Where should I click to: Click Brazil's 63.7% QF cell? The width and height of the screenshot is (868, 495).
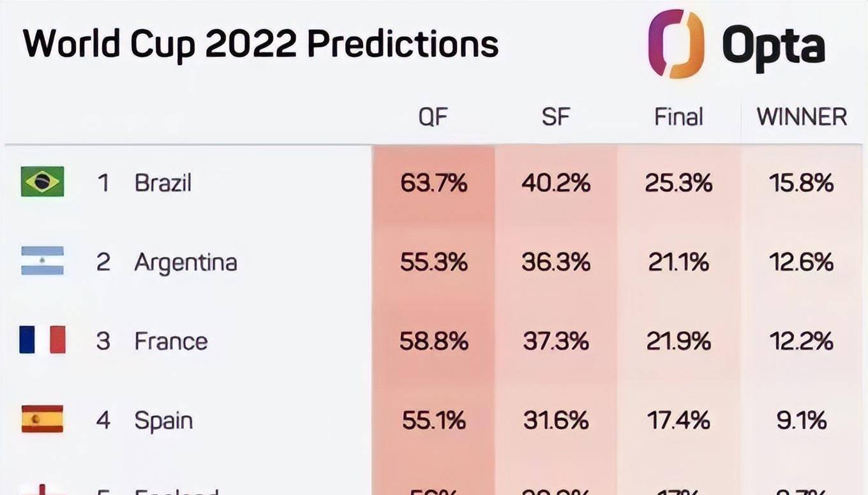pos(433,183)
